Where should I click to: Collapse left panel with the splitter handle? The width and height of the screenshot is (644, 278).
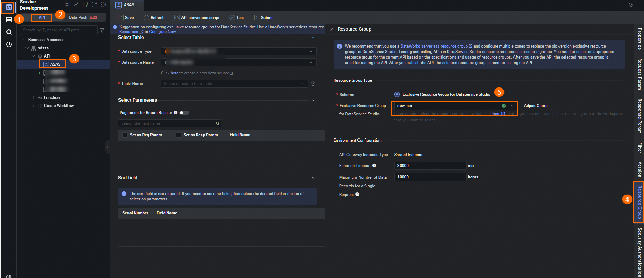(107, 147)
